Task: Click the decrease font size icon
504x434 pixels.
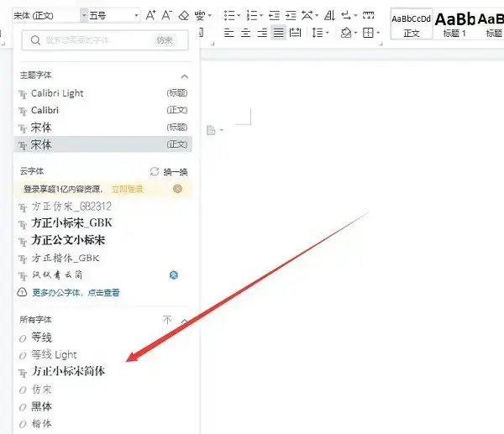Action: click(167, 15)
